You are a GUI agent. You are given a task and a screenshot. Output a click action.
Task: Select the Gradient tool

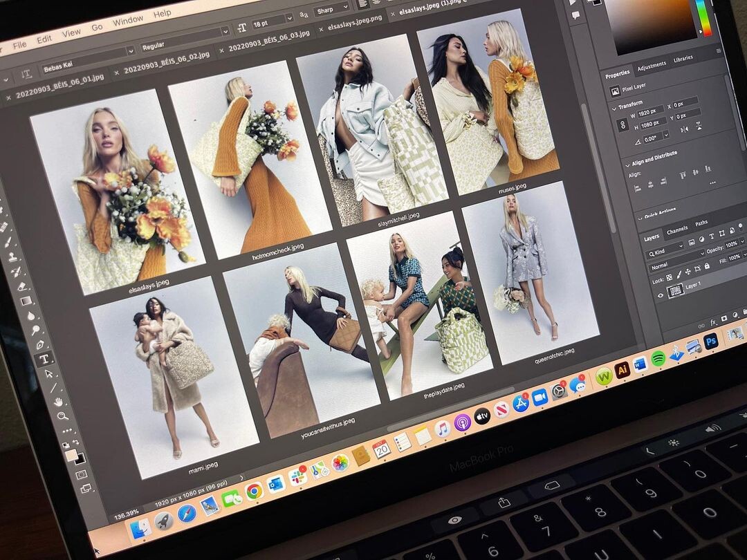(26, 301)
